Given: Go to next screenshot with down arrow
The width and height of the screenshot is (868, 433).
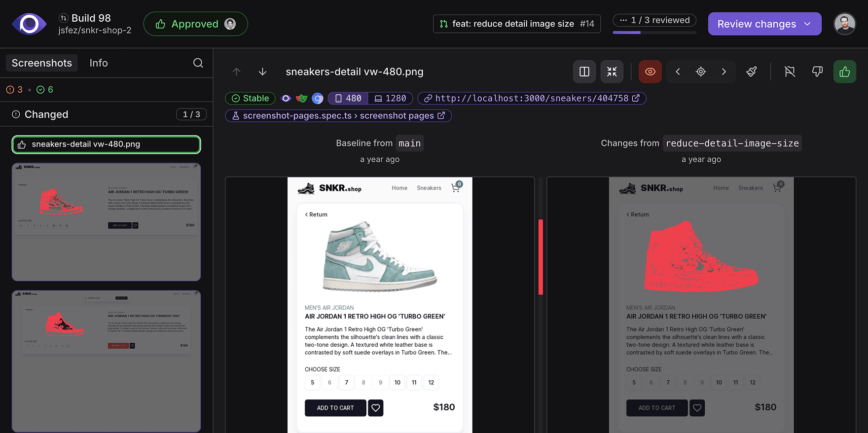Looking at the screenshot, I should 262,72.
